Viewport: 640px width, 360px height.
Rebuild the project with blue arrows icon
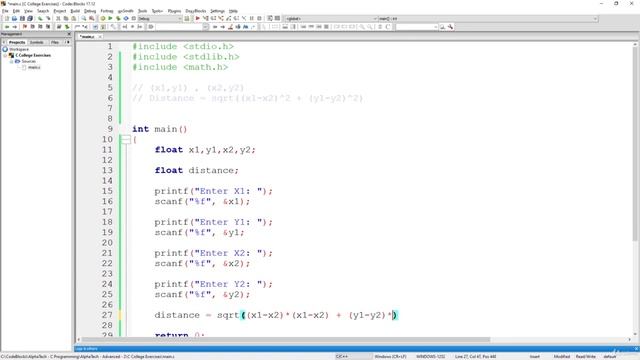126,19
